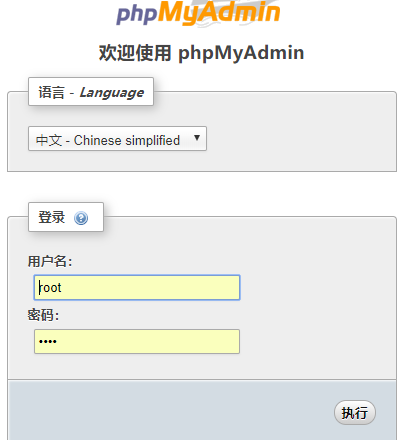
Task: Click the phpMyAdmin logo
Action: 198,13
